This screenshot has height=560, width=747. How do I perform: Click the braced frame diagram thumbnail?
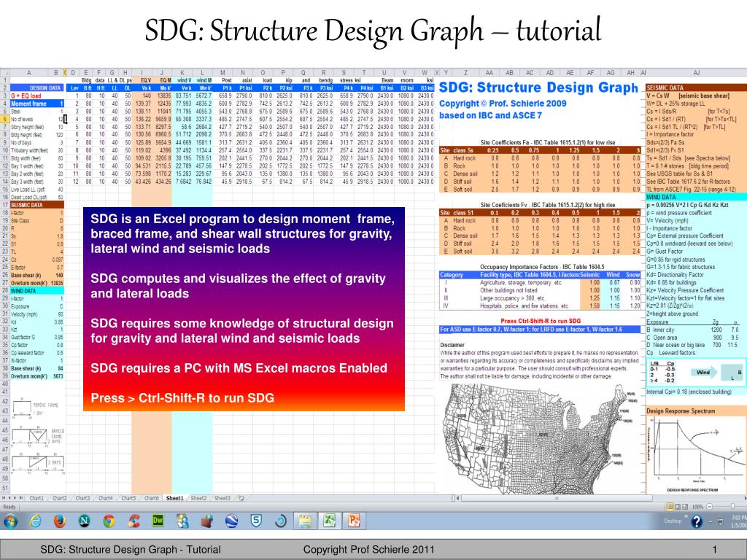(38, 437)
